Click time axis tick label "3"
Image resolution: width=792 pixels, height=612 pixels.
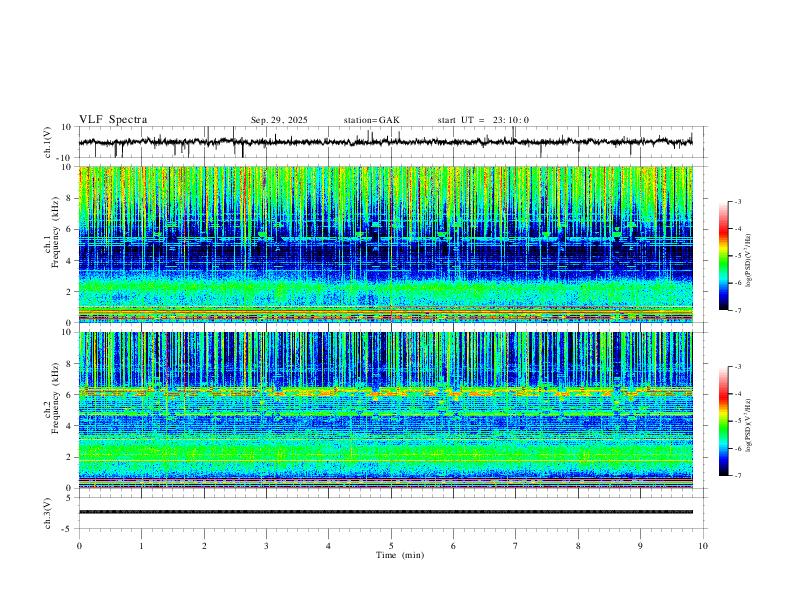coord(266,546)
